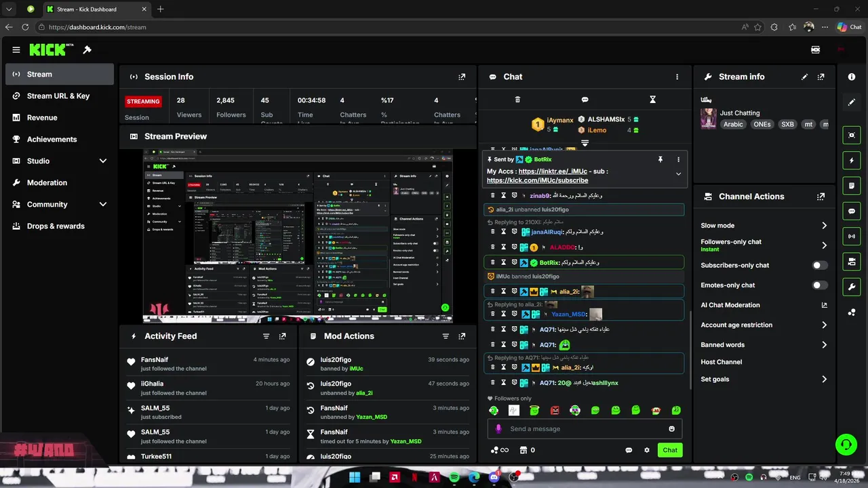868x488 pixels.
Task: Expand the Community sidebar section
Action: pos(103,205)
